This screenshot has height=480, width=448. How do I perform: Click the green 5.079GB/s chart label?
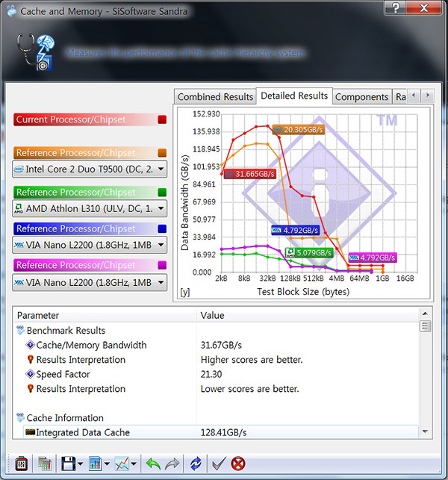click(x=309, y=252)
